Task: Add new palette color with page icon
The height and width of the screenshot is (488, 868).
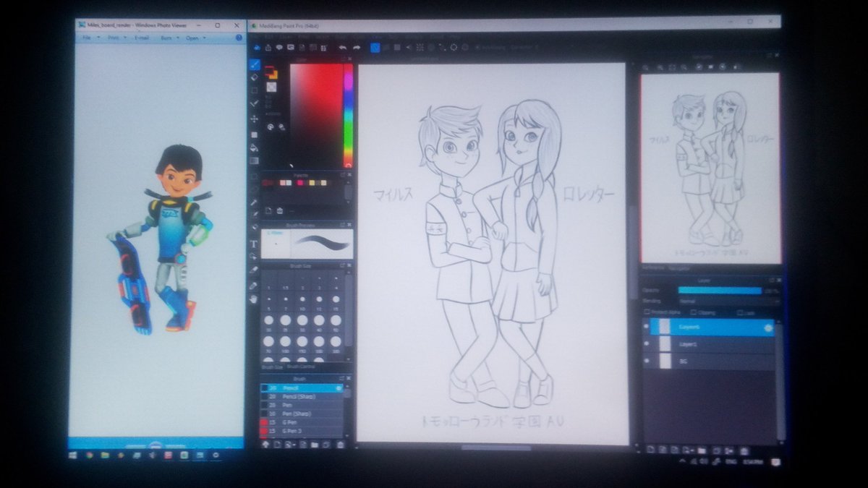Action: coord(268,211)
